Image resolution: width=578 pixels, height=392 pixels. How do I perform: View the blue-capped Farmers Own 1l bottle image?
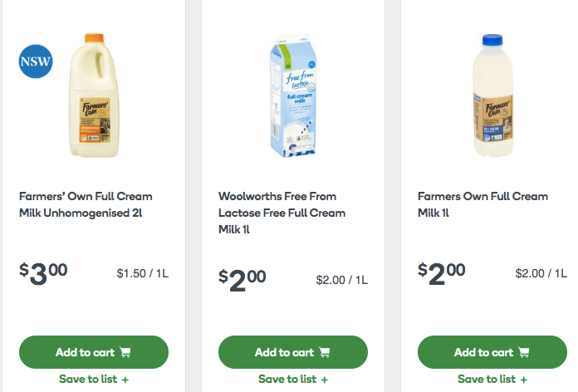[x=492, y=96]
